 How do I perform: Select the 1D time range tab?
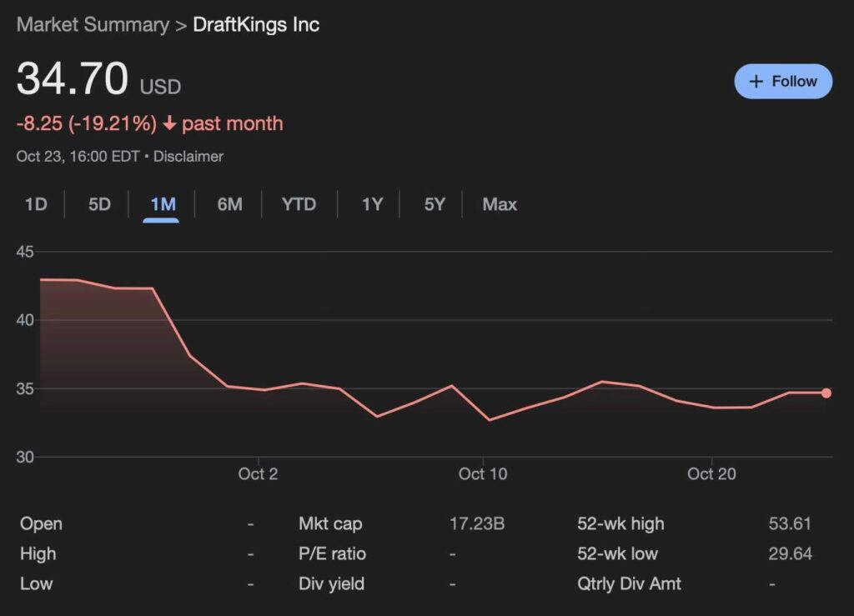tap(35, 203)
